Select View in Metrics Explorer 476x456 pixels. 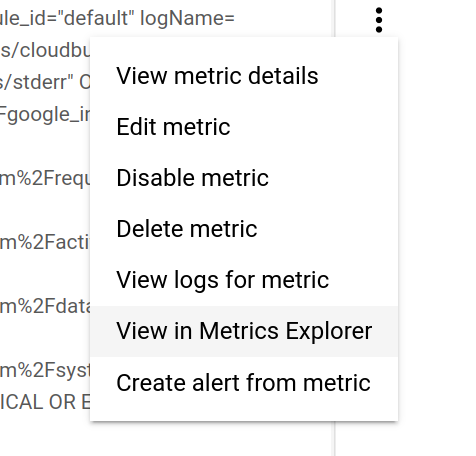(244, 331)
